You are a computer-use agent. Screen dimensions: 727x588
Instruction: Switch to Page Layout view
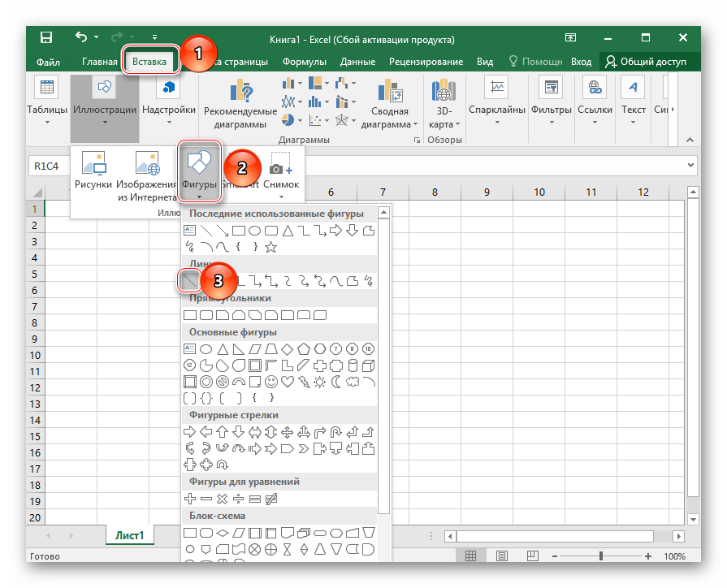click(502, 556)
